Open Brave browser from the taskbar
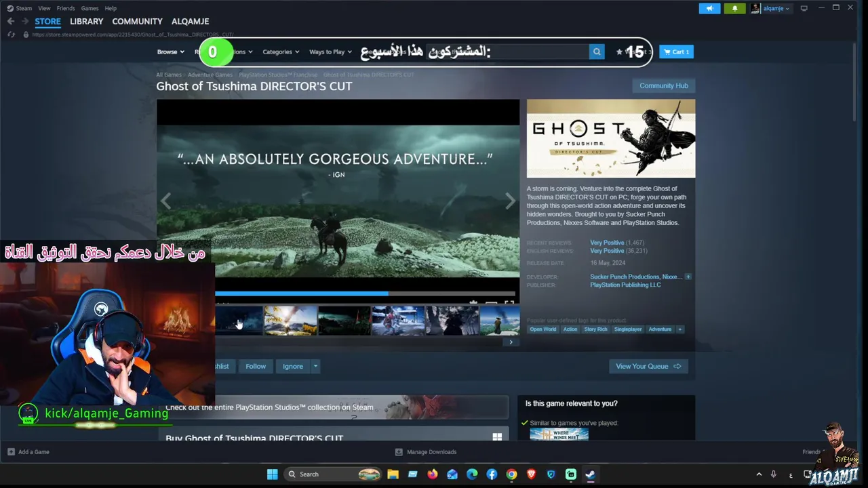Viewport: 868px width, 488px height. 531,474
